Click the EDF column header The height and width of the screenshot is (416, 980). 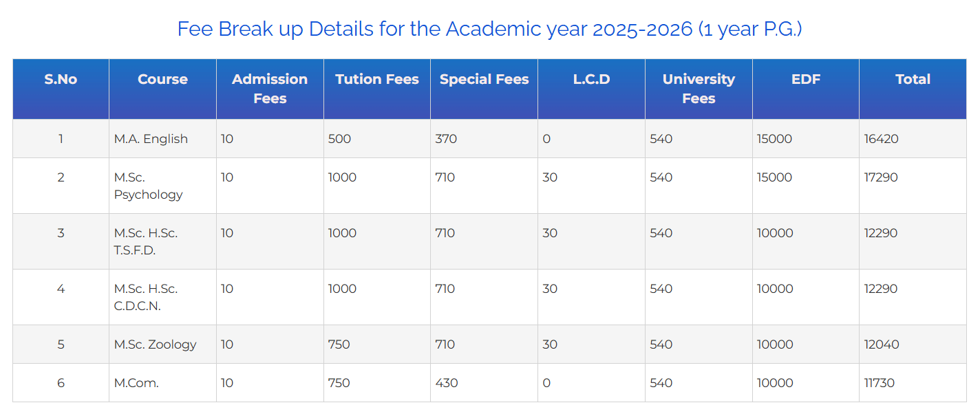click(806, 79)
